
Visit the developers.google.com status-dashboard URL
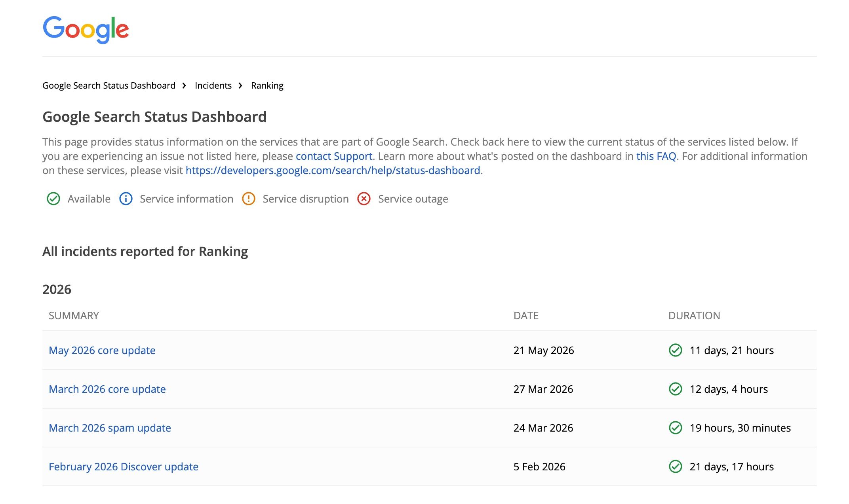coord(333,171)
